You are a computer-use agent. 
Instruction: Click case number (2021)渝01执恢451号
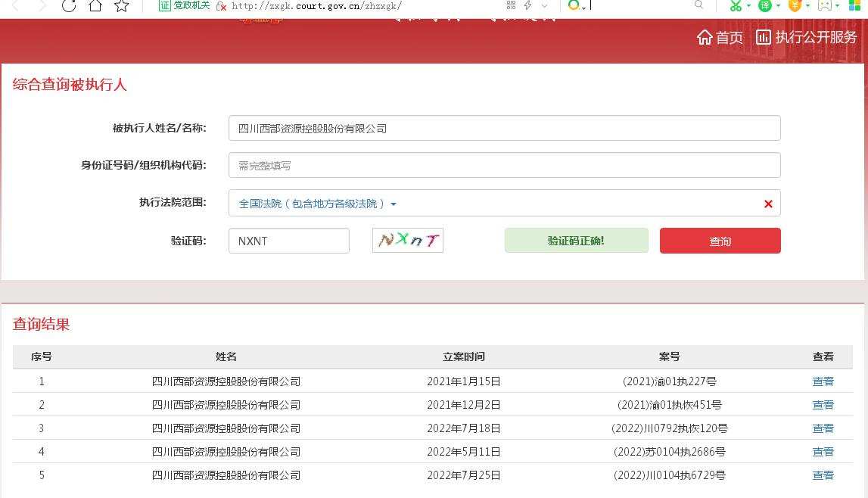tap(669, 404)
